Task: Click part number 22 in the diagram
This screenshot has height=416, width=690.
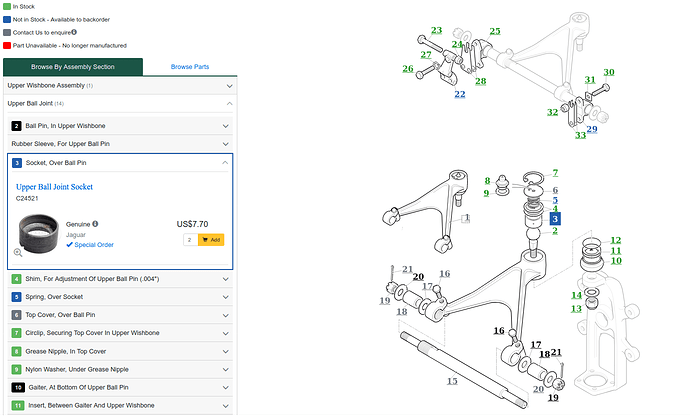Action: [x=459, y=94]
